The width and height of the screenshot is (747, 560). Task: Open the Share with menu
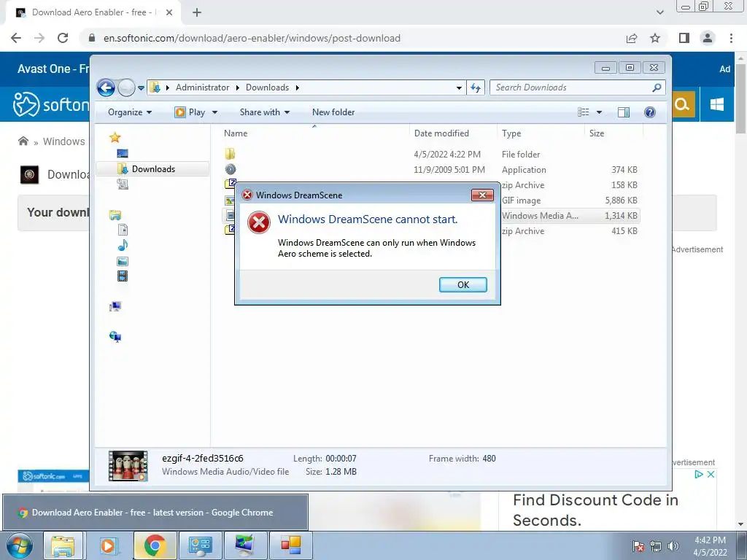pyautogui.click(x=264, y=112)
